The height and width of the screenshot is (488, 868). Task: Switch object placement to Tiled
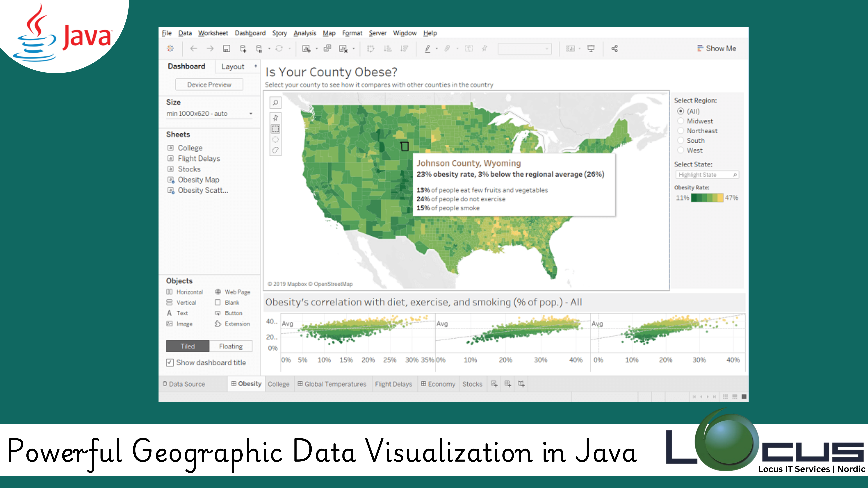(188, 346)
